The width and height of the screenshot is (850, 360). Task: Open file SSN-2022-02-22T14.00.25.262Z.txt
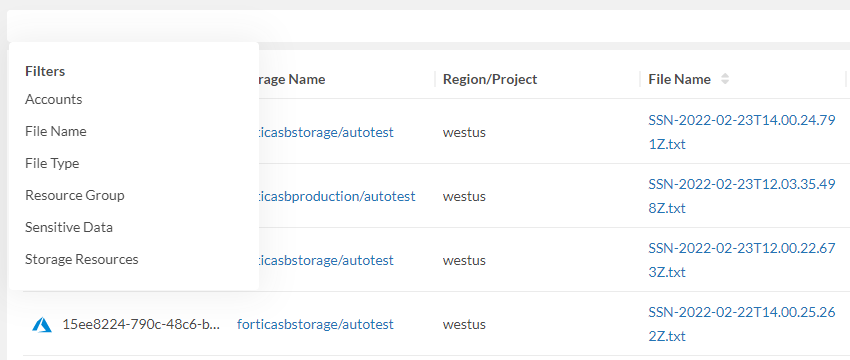tap(742, 324)
